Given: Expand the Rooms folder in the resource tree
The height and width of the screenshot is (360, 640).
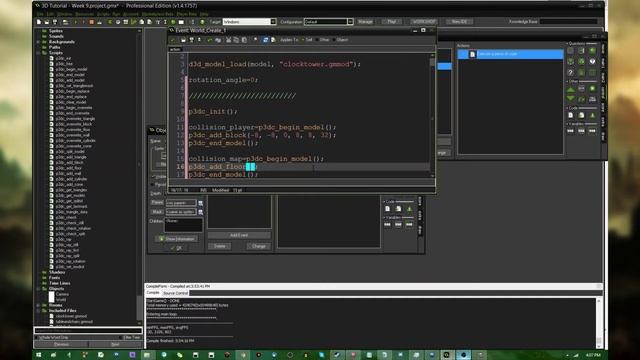Looking at the screenshot, I should tap(38, 305).
